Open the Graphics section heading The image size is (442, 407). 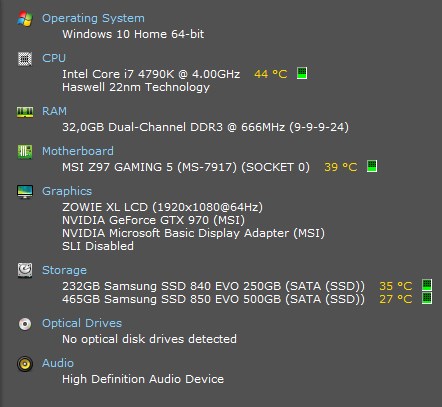(x=67, y=191)
